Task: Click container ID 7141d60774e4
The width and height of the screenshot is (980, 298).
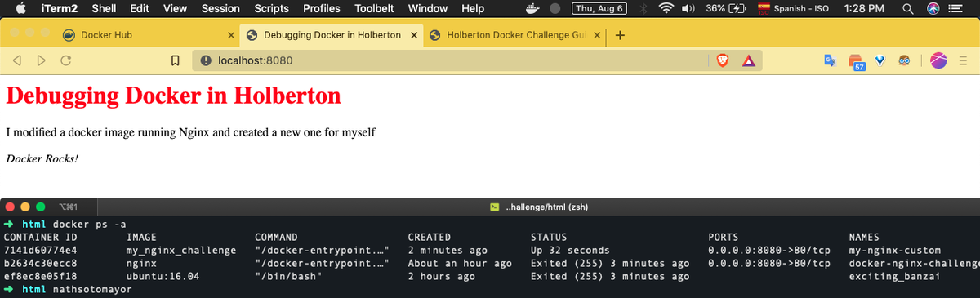Action: pyautogui.click(x=40, y=250)
